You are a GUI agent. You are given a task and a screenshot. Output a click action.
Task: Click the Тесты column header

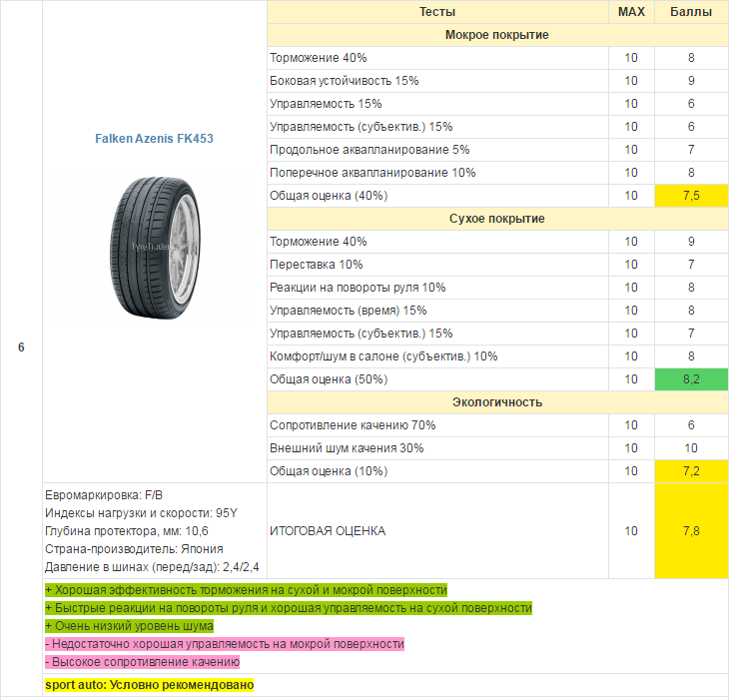click(x=437, y=12)
